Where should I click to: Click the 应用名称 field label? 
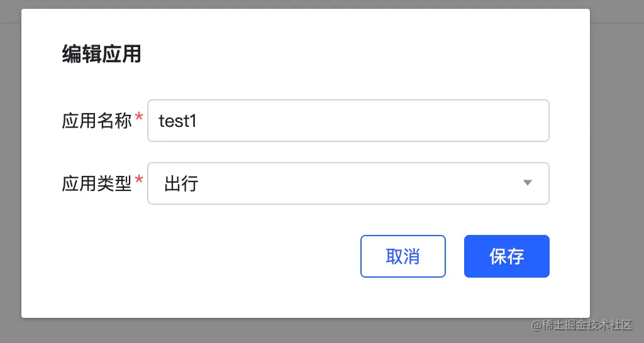97,121
